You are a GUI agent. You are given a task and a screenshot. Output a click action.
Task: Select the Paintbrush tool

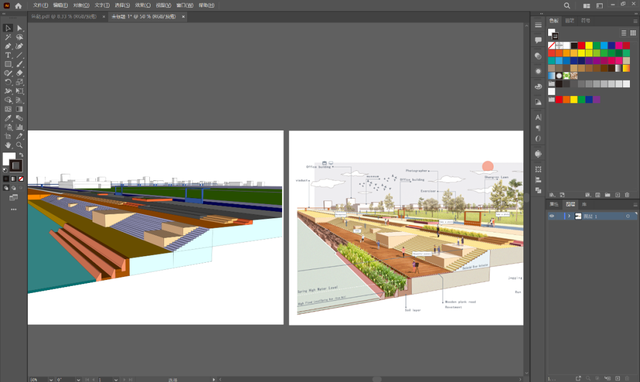[x=19, y=64]
